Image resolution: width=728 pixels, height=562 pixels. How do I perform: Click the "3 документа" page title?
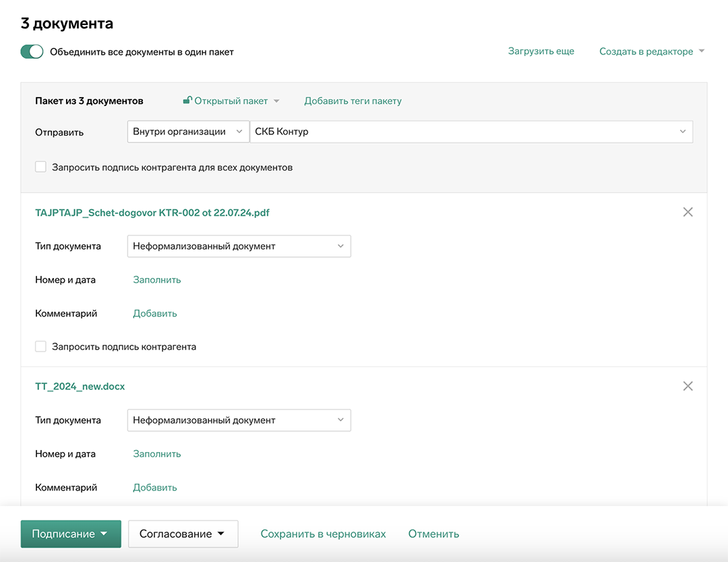click(x=67, y=23)
